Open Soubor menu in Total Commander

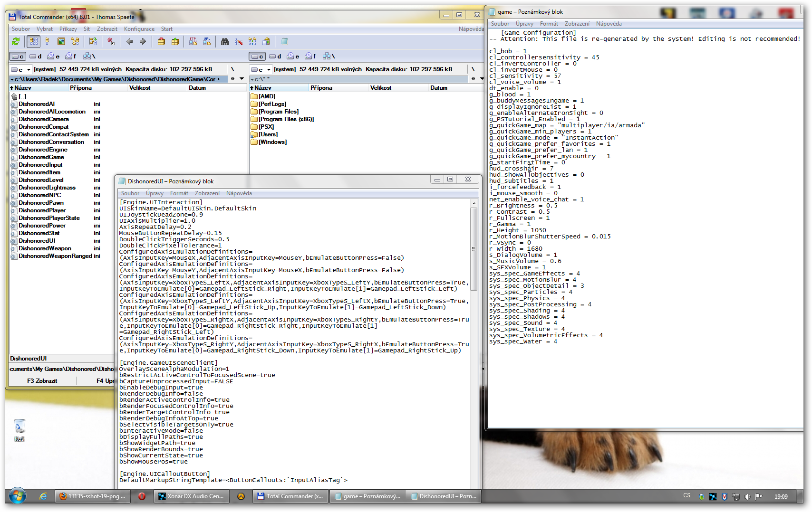pos(21,29)
